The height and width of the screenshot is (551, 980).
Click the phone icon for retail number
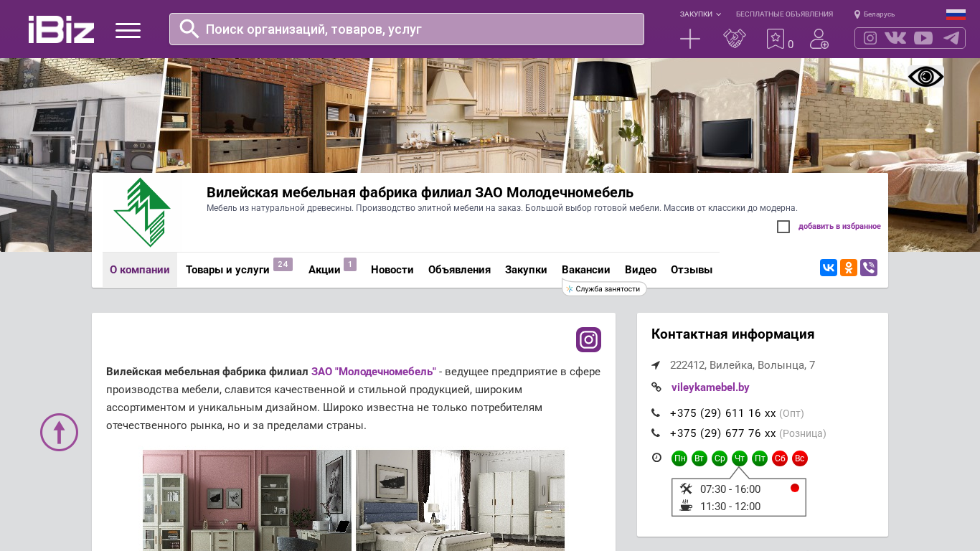tap(656, 433)
